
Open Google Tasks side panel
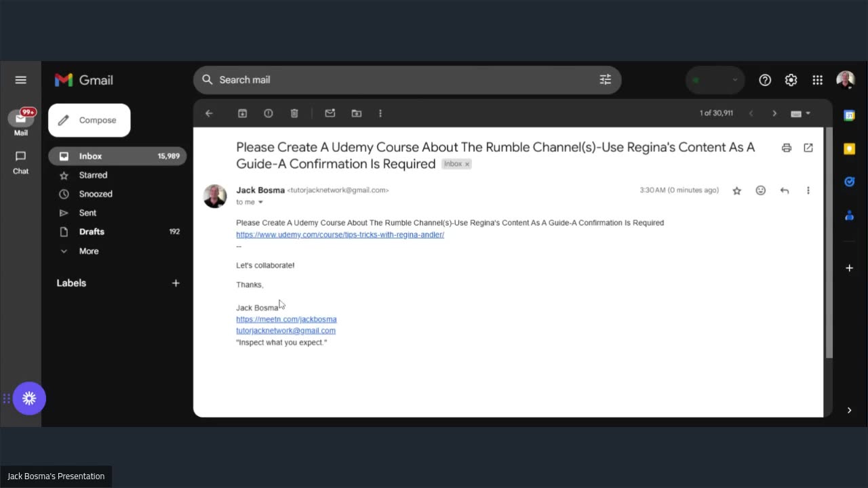[849, 182]
